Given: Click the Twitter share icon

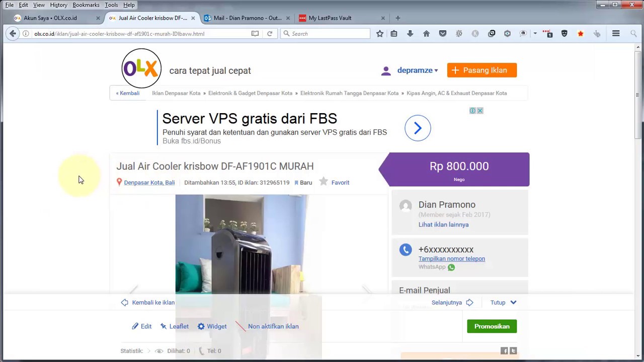Looking at the screenshot, I should 513,350.
